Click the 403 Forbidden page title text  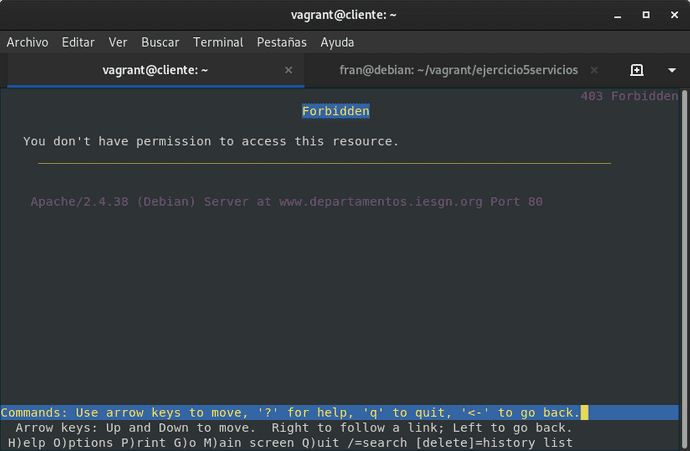628,96
